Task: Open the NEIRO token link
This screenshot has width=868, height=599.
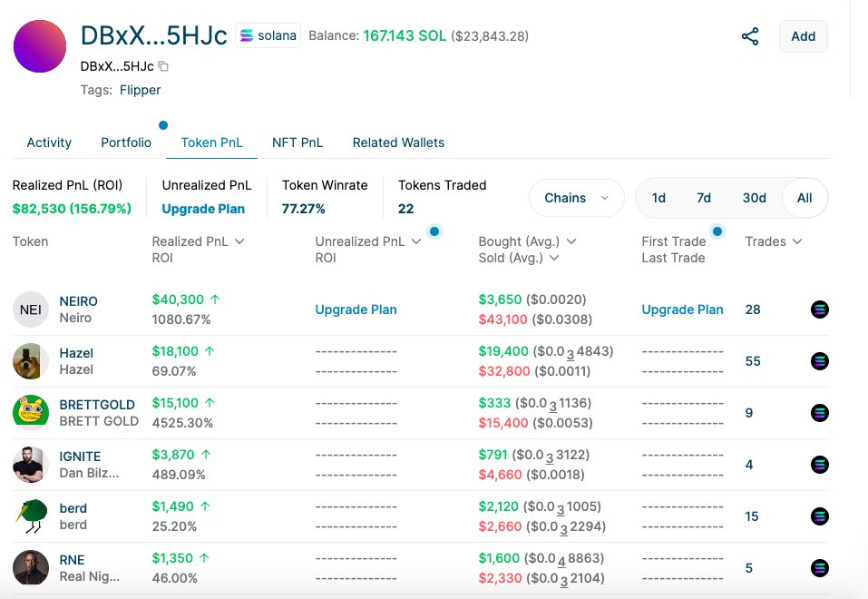Action: pos(78,301)
